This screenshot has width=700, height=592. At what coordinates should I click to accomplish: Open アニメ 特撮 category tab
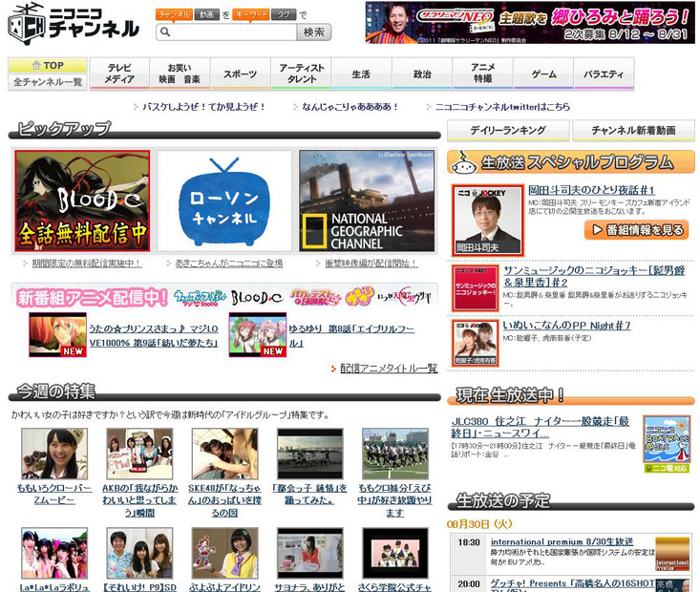click(x=483, y=74)
